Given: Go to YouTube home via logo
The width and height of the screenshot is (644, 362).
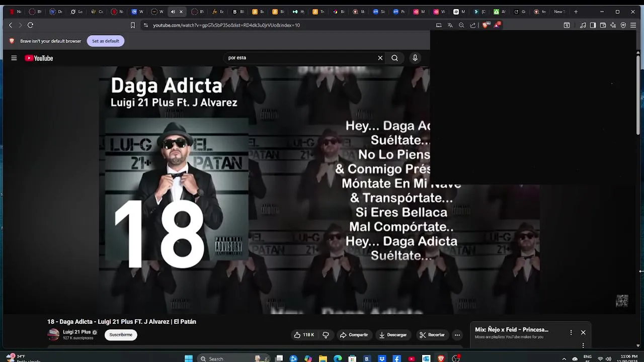Looking at the screenshot, I should 39,58.
